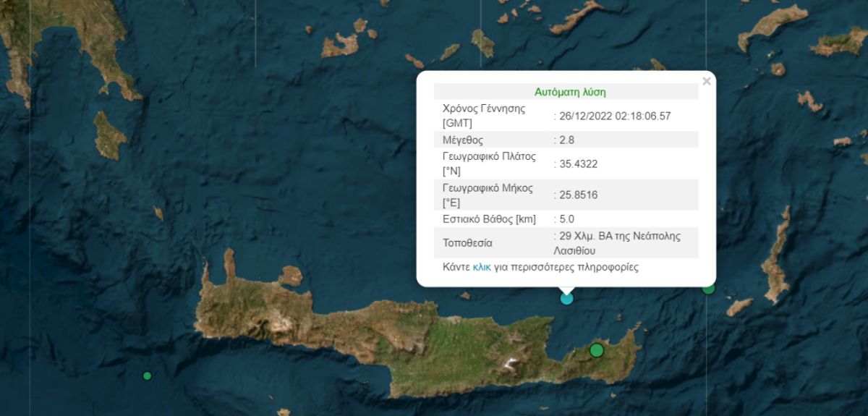Click the latitude value 35.4322
This screenshot has width=868, height=416.
click(x=577, y=164)
